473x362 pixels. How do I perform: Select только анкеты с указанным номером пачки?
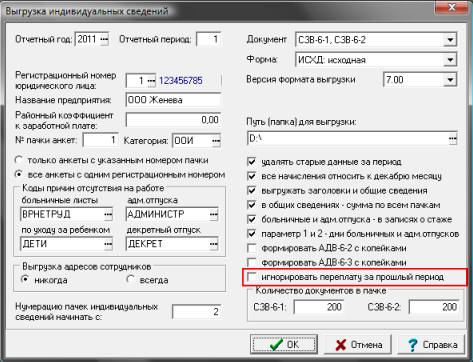pyautogui.click(x=19, y=160)
